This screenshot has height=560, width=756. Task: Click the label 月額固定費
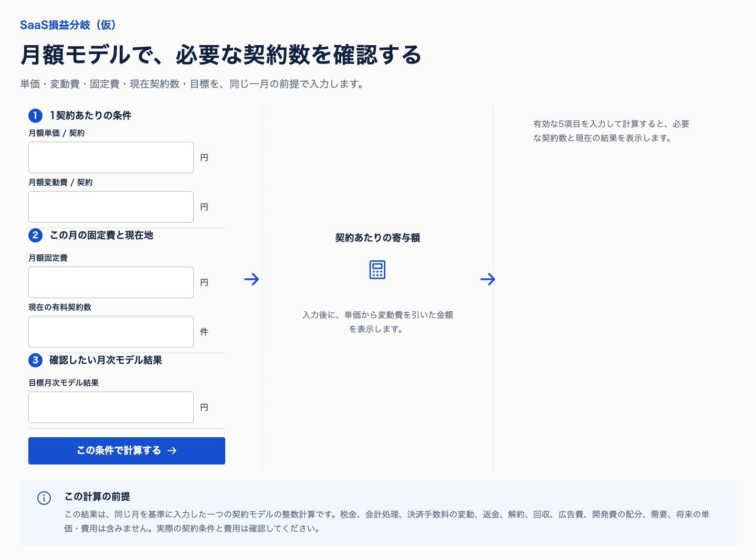click(48, 258)
